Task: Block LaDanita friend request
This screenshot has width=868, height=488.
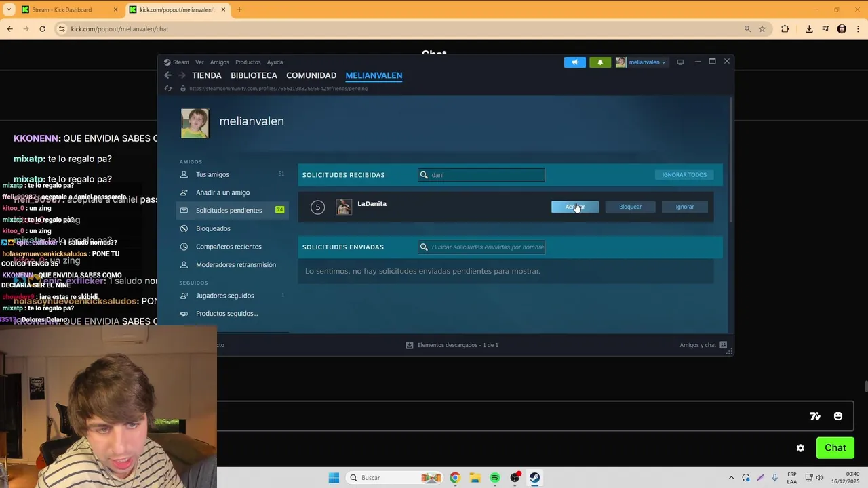Action: tap(630, 207)
